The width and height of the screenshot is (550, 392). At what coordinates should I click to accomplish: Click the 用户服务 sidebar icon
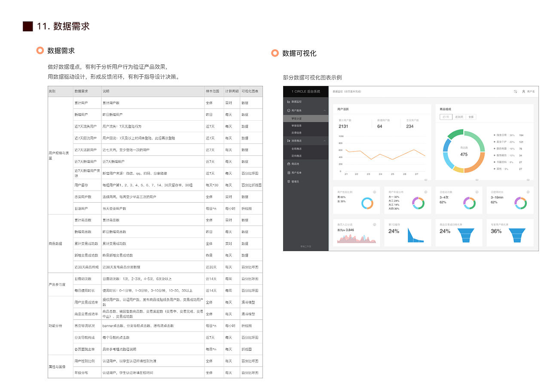point(288,110)
